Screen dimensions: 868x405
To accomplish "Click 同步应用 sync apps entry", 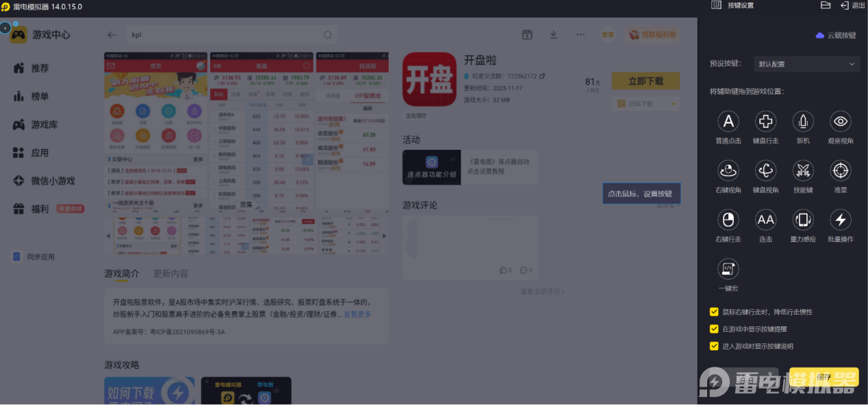I will pos(34,257).
